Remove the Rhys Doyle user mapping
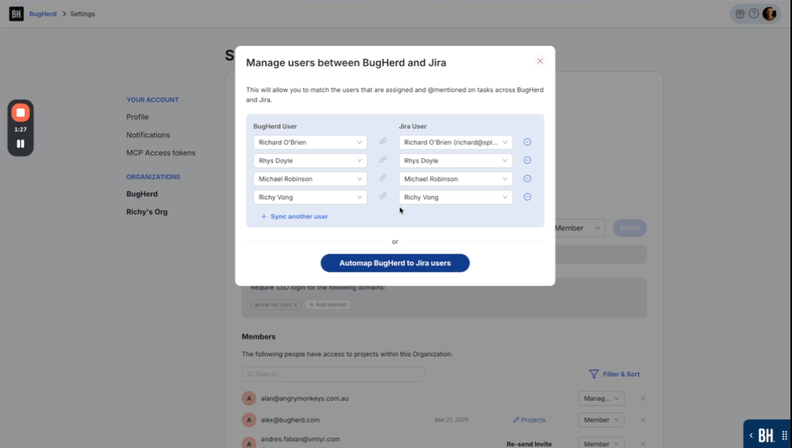792x448 pixels. 527,160
